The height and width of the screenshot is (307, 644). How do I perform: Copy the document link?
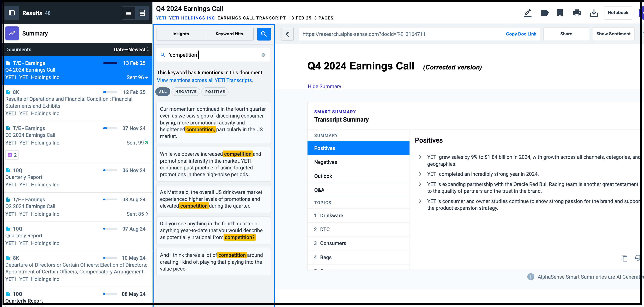(x=521, y=34)
